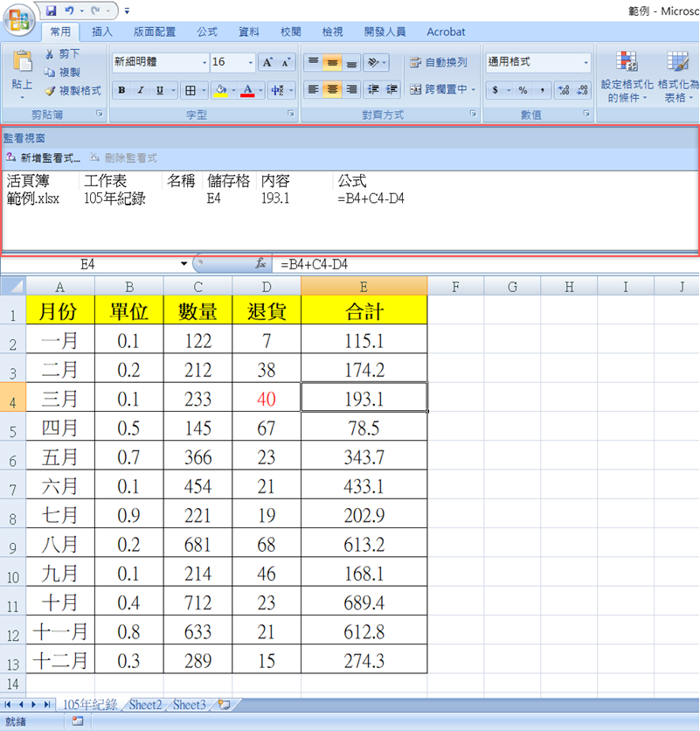Image resolution: width=700 pixels, height=731 pixels.
Task: Switch to the Sheet2 worksheet tab
Action: pos(145,704)
